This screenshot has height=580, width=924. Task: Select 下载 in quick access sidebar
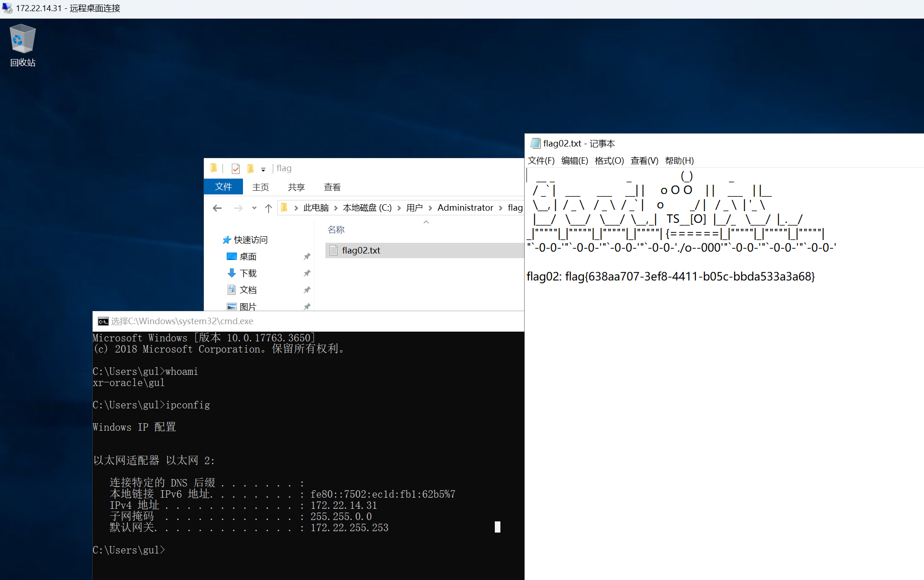coord(248,273)
